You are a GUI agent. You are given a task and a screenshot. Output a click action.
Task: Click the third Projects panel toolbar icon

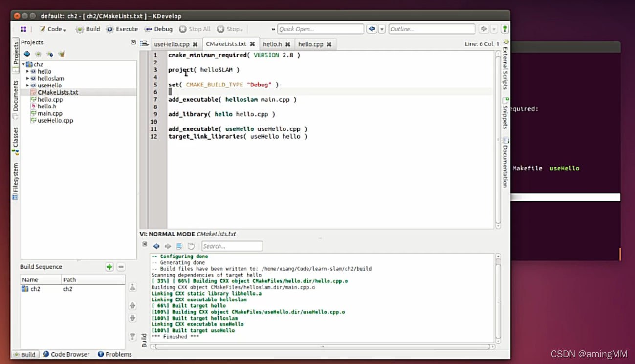click(49, 54)
